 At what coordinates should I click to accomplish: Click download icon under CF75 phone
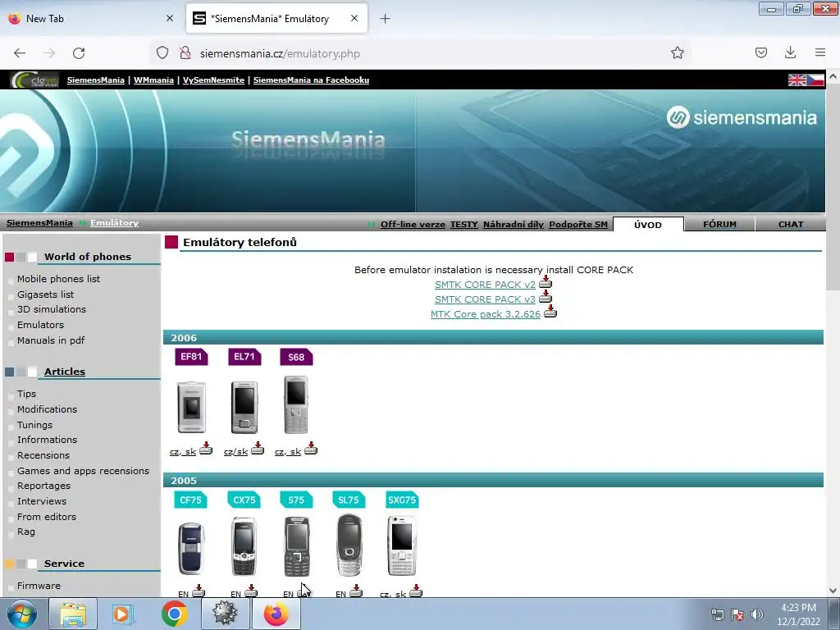[x=199, y=591]
